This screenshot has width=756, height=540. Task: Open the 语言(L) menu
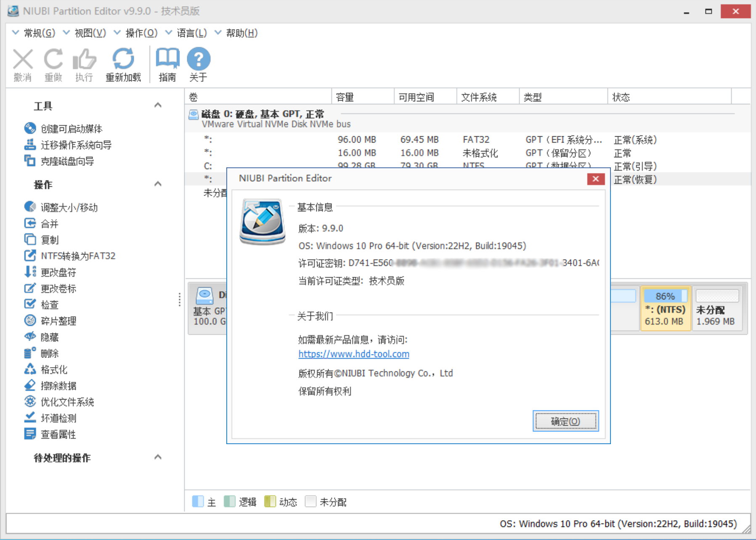coord(186,33)
